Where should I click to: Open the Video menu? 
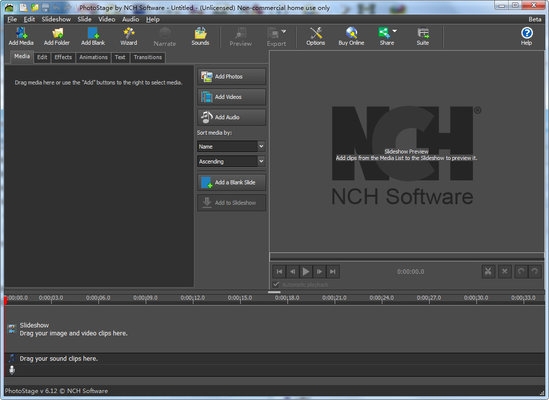click(x=106, y=19)
